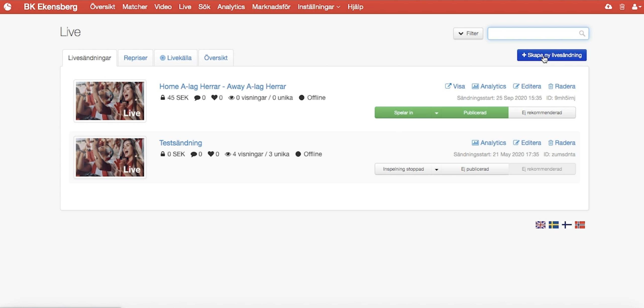The width and height of the screenshot is (644, 308).
Task: Open thumbnail of Testsändning stream
Action: coord(110,157)
